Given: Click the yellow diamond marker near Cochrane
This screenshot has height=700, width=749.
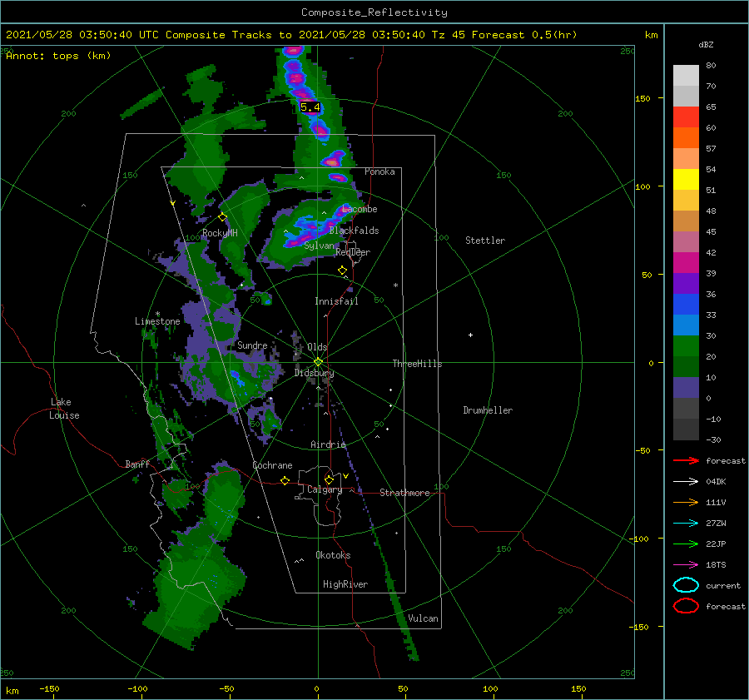Looking at the screenshot, I should point(285,480).
